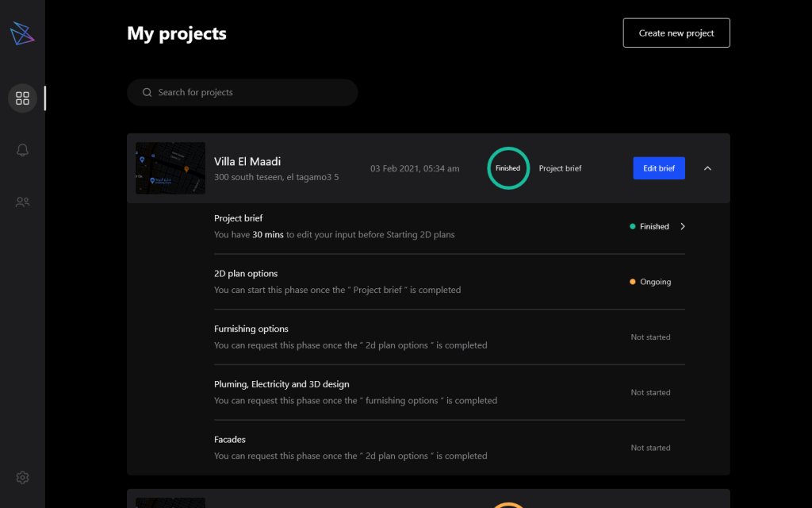Open settings gear icon in sidebar
Screen dimensions: 812x508
coord(22,477)
